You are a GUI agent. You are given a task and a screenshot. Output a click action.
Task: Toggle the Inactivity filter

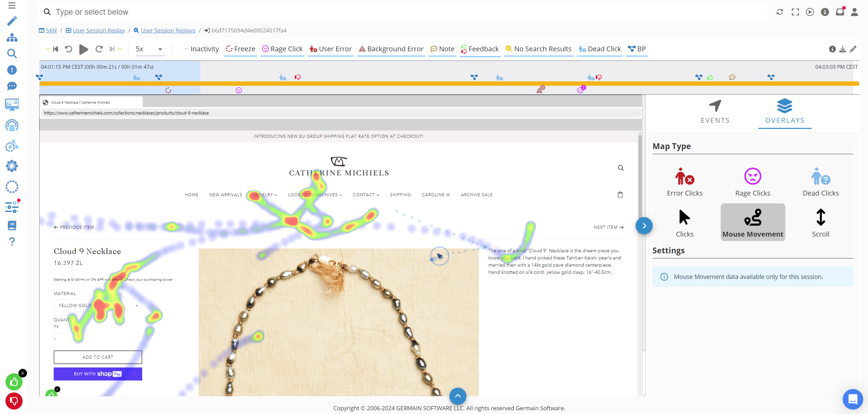[x=201, y=49]
